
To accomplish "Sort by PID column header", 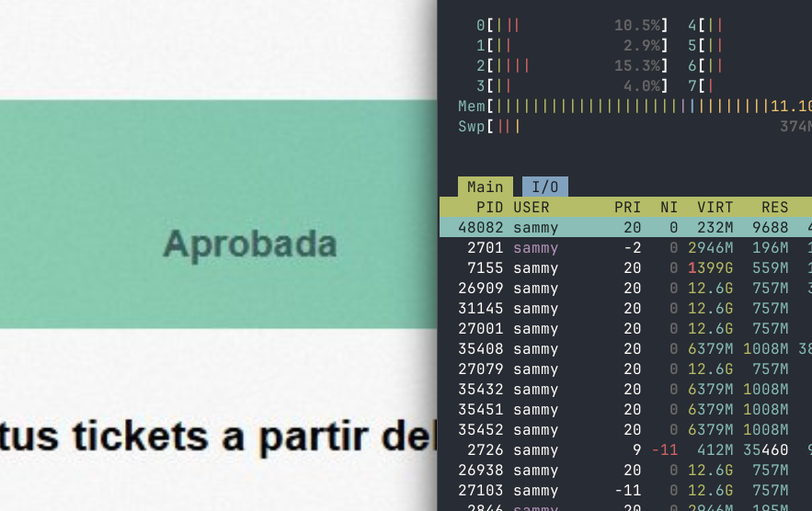I will click(489, 207).
